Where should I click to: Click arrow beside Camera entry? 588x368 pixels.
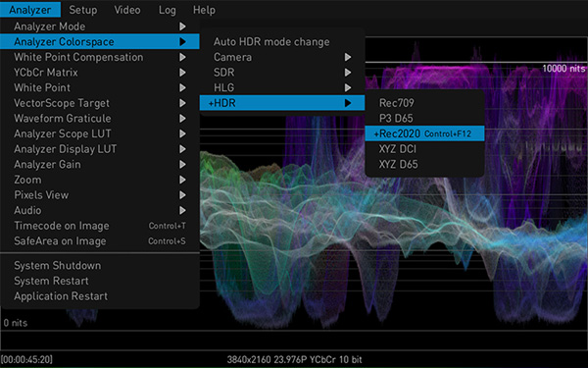(348, 57)
